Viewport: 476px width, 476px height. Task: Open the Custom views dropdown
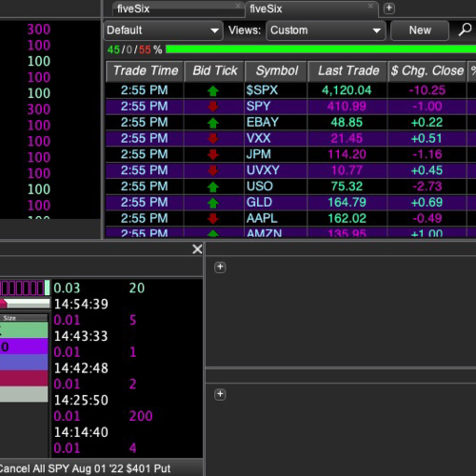[326, 31]
